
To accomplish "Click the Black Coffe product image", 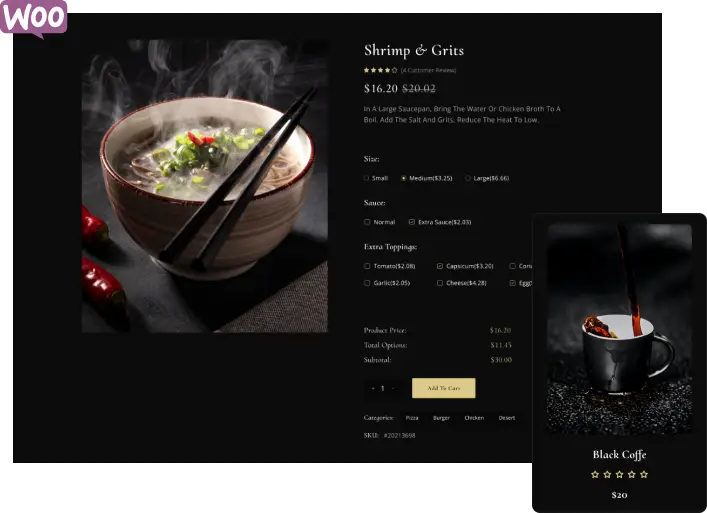I will point(620,330).
